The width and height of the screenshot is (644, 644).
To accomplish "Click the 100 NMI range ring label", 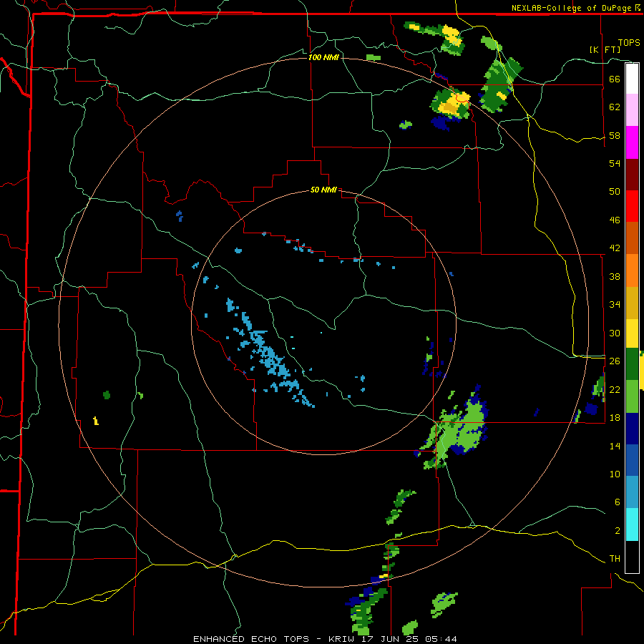I will point(323,57).
